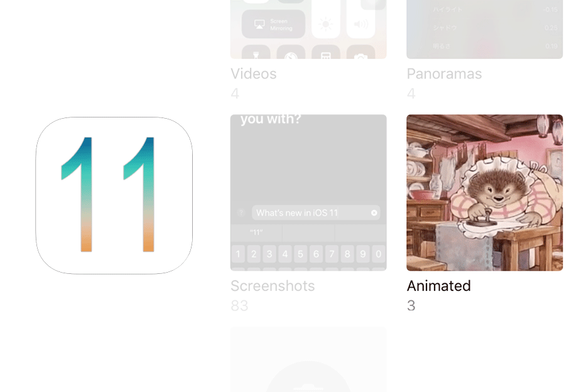Tap the 1 key on the keyboard
The width and height of the screenshot is (574, 392).
pos(238,254)
